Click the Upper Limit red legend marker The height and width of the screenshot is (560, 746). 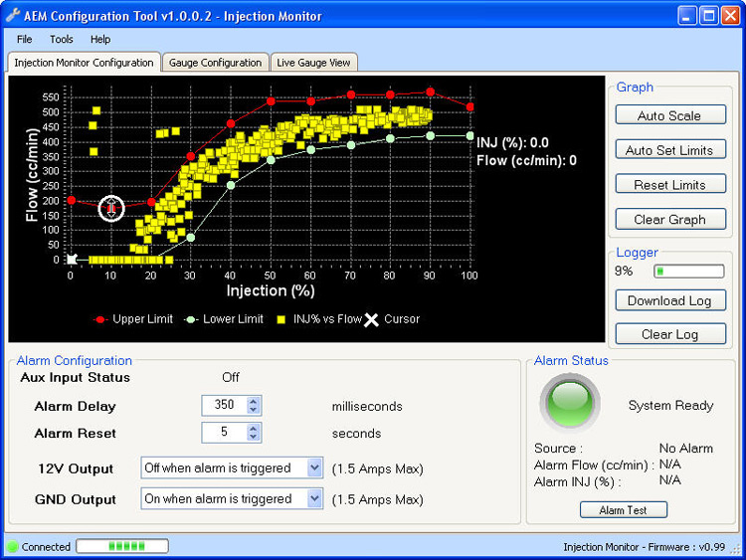click(99, 319)
